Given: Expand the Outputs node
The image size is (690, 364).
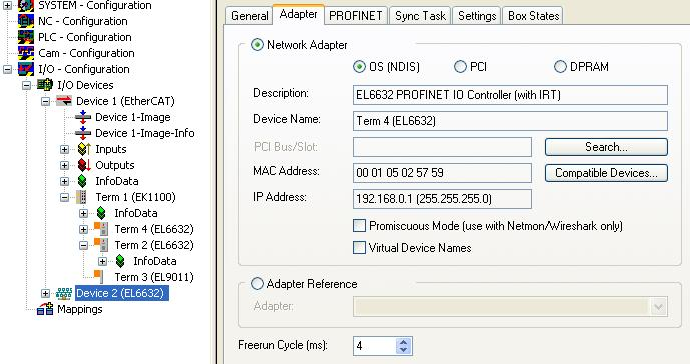Looking at the screenshot, I should coord(65,165).
